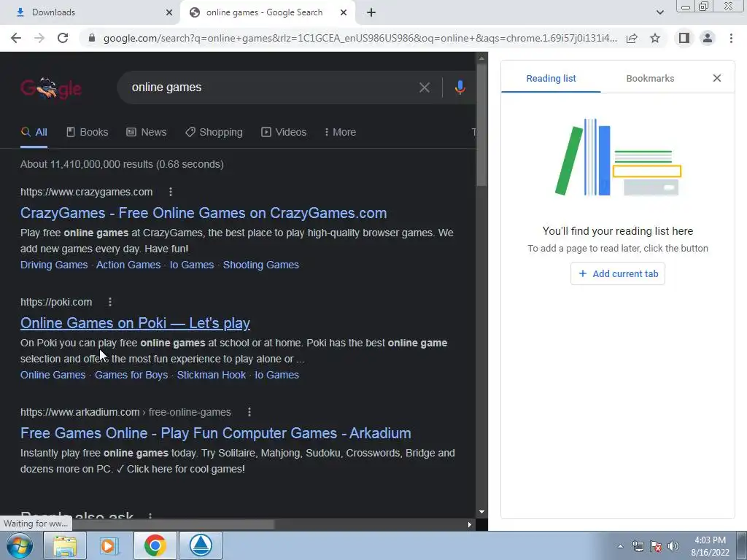This screenshot has height=560, width=747.
Task: Expand the tab search chevron
Action: (x=659, y=12)
